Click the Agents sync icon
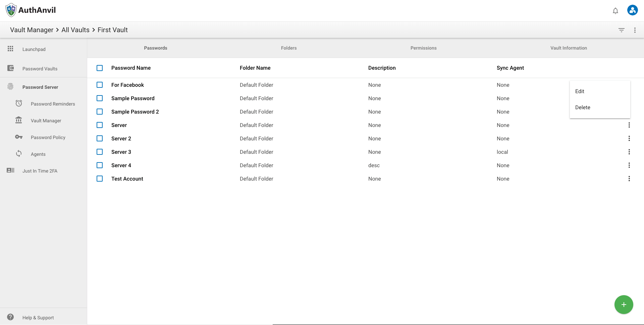The width and height of the screenshot is (644, 325). point(19,153)
